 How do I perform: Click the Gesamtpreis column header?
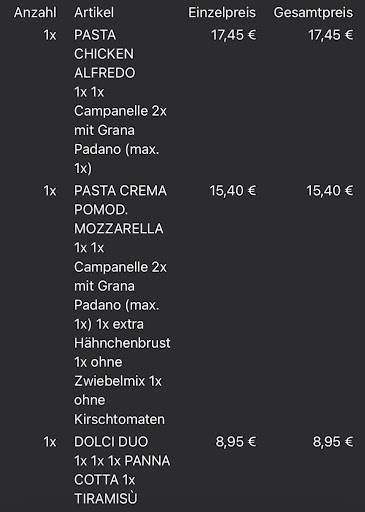[313, 13]
